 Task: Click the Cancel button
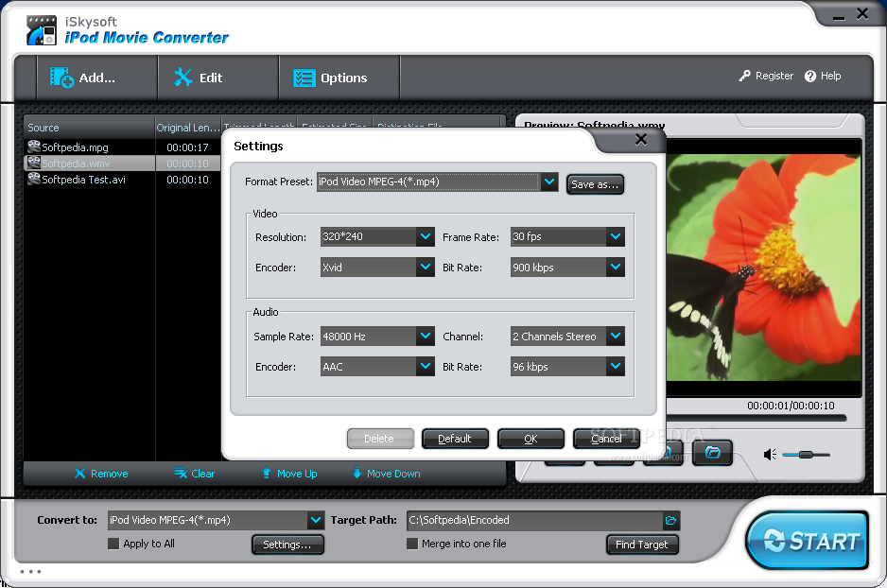(606, 439)
